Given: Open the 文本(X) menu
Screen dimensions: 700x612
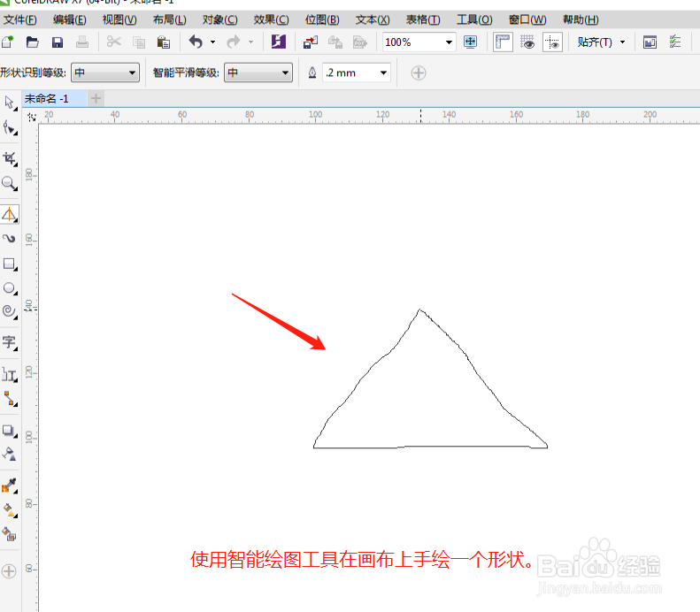Looking at the screenshot, I should click(373, 19).
